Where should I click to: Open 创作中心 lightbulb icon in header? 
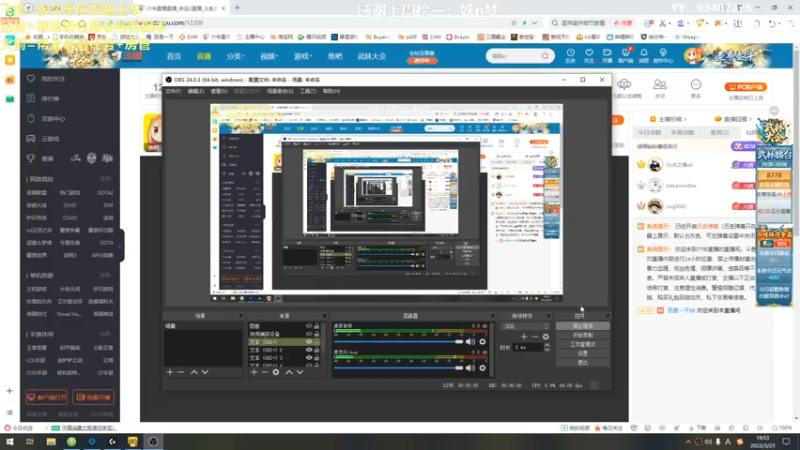click(663, 56)
